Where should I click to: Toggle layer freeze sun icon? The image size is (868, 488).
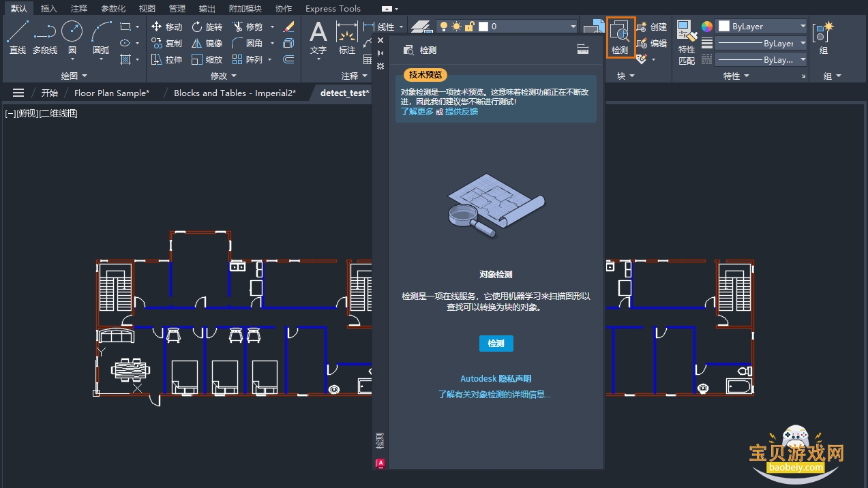[457, 27]
